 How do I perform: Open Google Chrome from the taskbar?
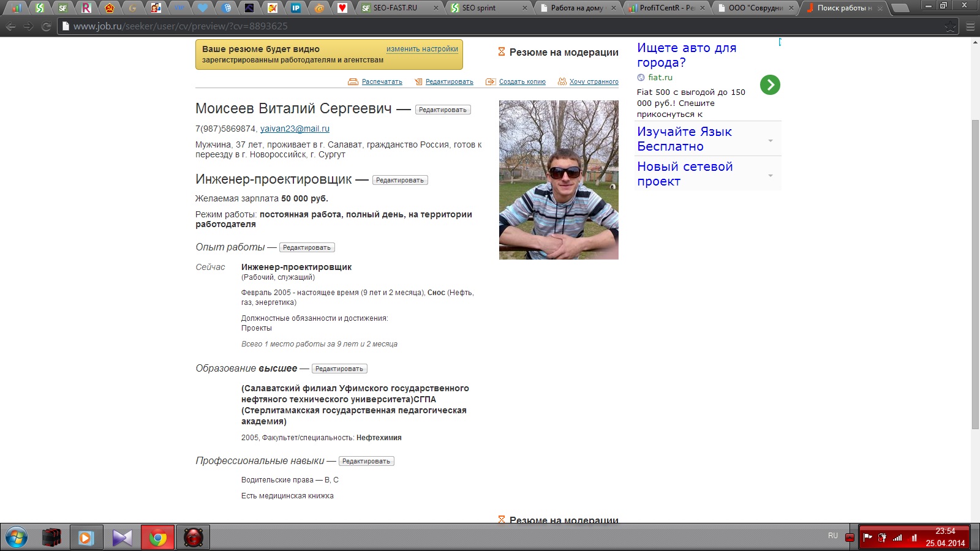coord(158,538)
